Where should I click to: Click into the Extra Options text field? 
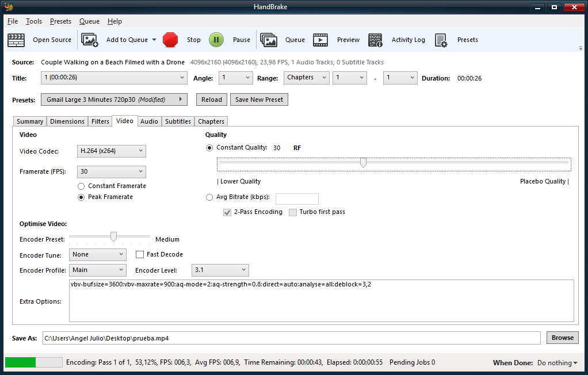[321, 301]
